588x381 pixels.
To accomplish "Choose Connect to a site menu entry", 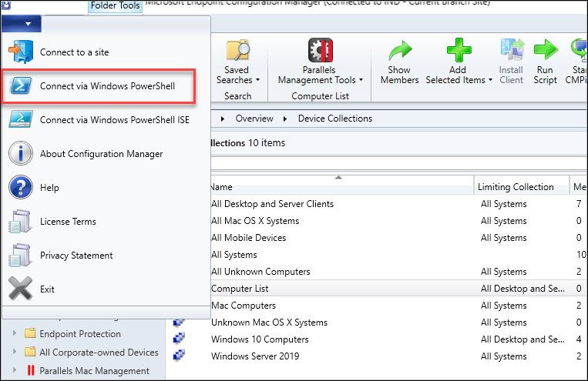I will [x=106, y=52].
